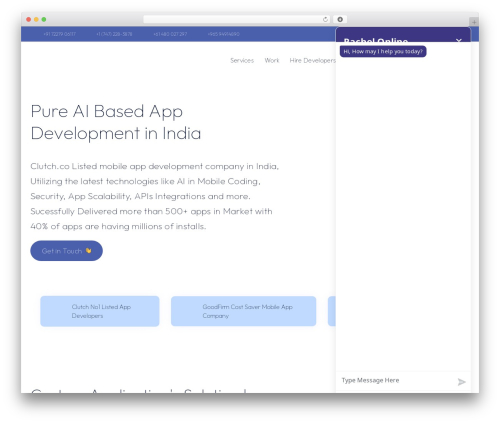The image size is (500, 423).
Task: Click the 'Hi, How may I help you today?' bubble
Action: pos(383,51)
